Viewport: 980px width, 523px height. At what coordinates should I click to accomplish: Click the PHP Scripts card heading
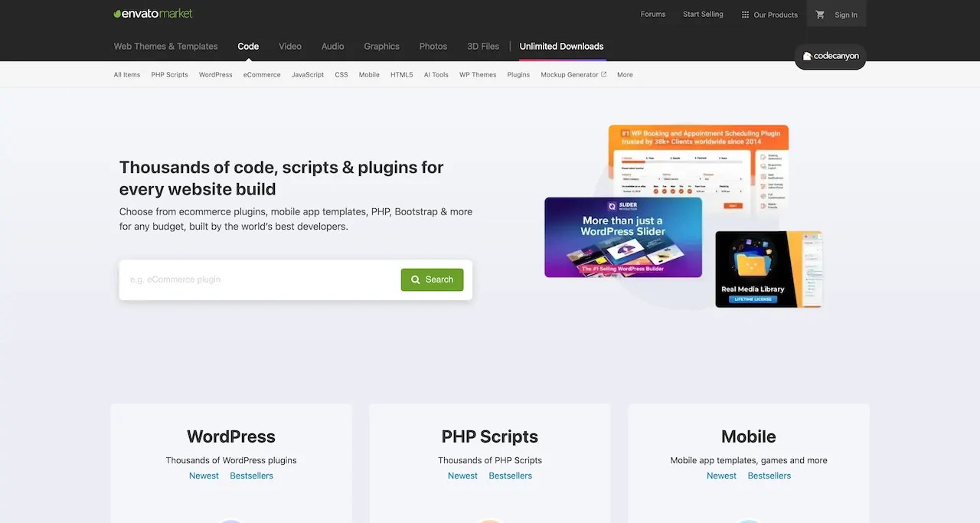click(490, 436)
